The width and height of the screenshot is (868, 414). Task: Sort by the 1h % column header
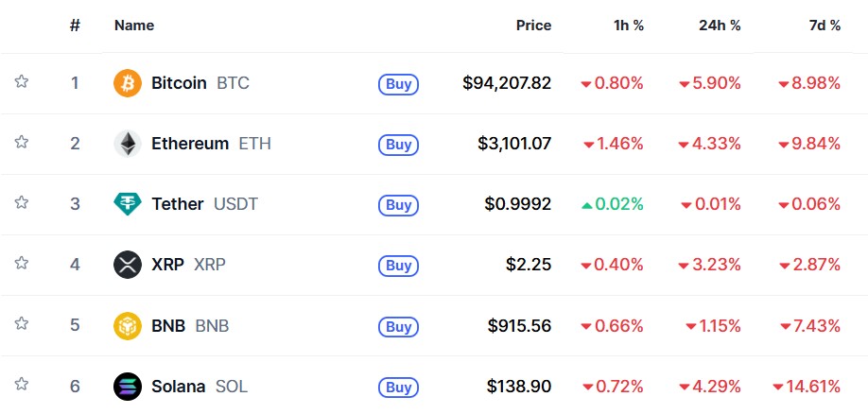(x=629, y=26)
